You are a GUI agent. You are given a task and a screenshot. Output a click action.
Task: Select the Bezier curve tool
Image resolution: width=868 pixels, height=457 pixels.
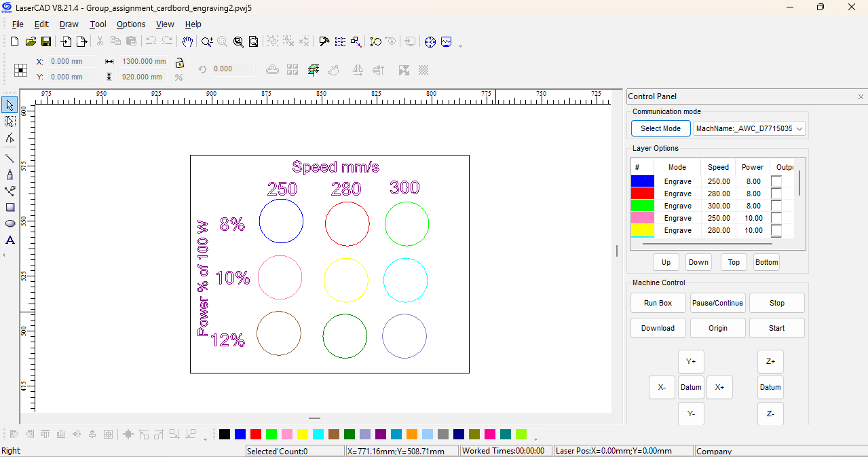tap(10, 191)
